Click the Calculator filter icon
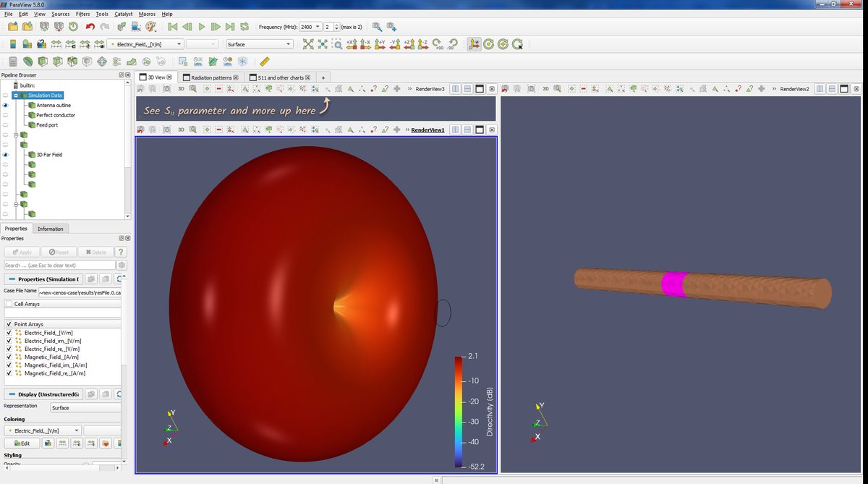This screenshot has width=868, height=484. [x=12, y=61]
